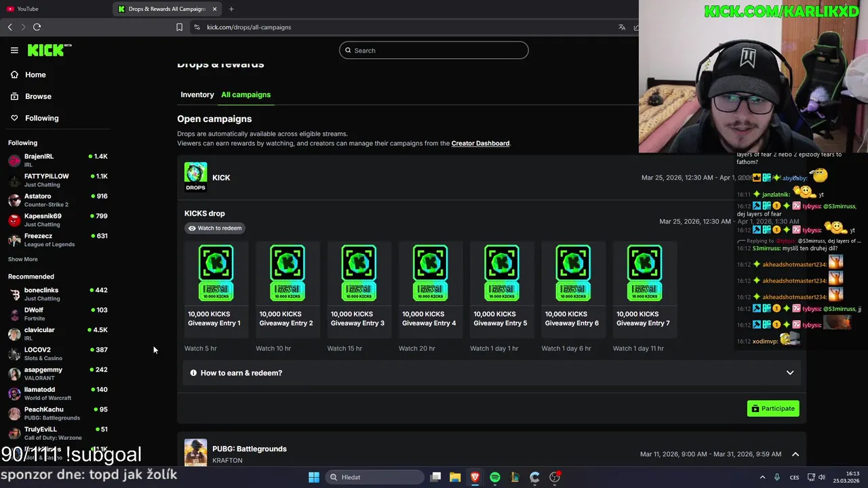Click the Following heart icon in the sidebar
The width and height of the screenshot is (868, 488).
pyautogui.click(x=14, y=118)
